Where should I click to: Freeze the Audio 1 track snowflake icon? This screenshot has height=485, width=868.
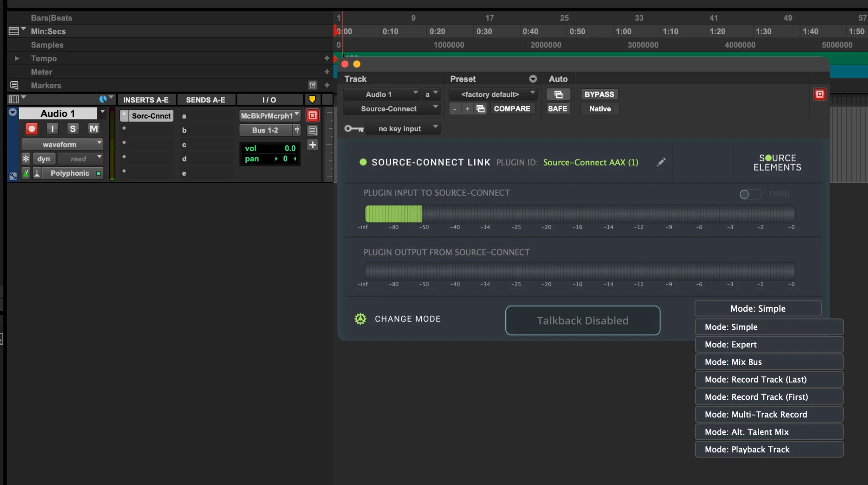click(x=26, y=159)
